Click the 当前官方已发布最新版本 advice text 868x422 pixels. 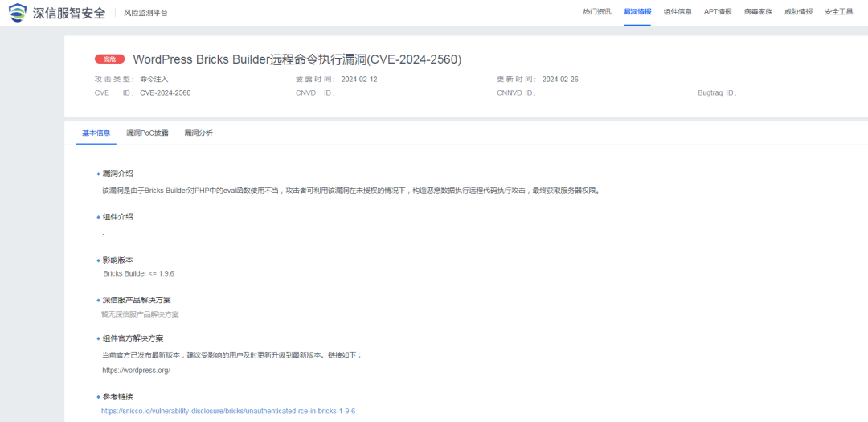[232, 355]
